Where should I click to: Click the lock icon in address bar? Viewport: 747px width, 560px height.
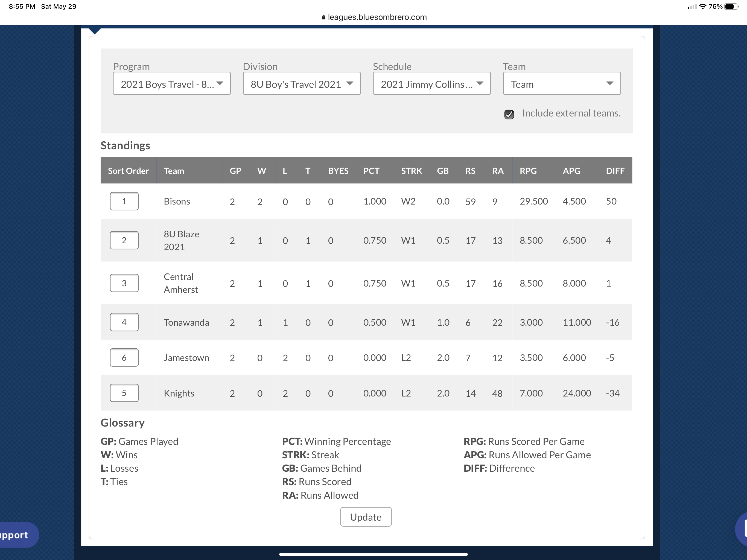tap(323, 17)
